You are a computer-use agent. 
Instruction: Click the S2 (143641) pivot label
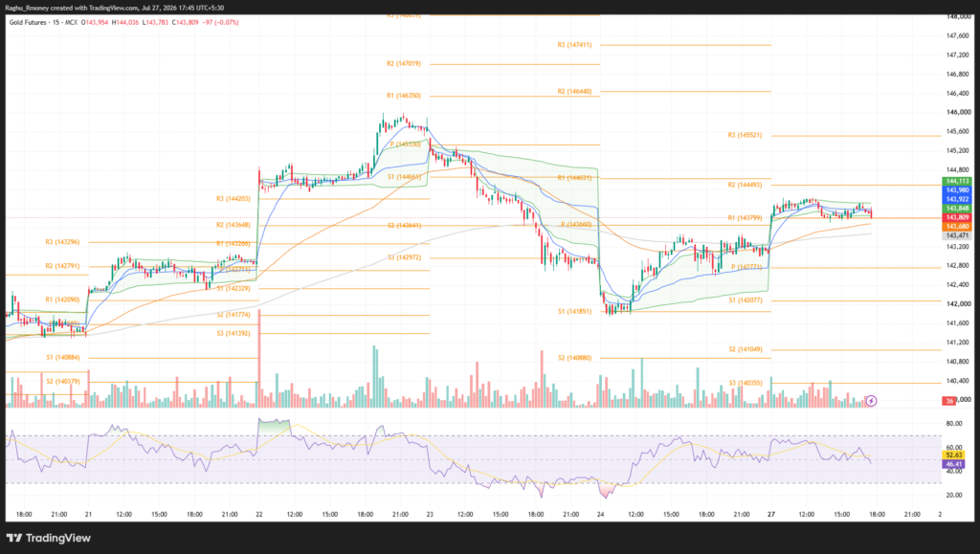point(405,226)
